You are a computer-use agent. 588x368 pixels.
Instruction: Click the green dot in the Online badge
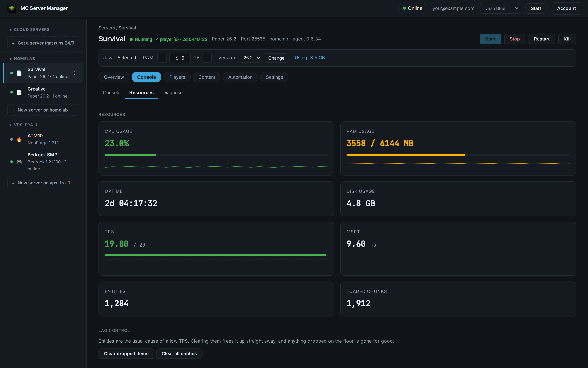(404, 8)
